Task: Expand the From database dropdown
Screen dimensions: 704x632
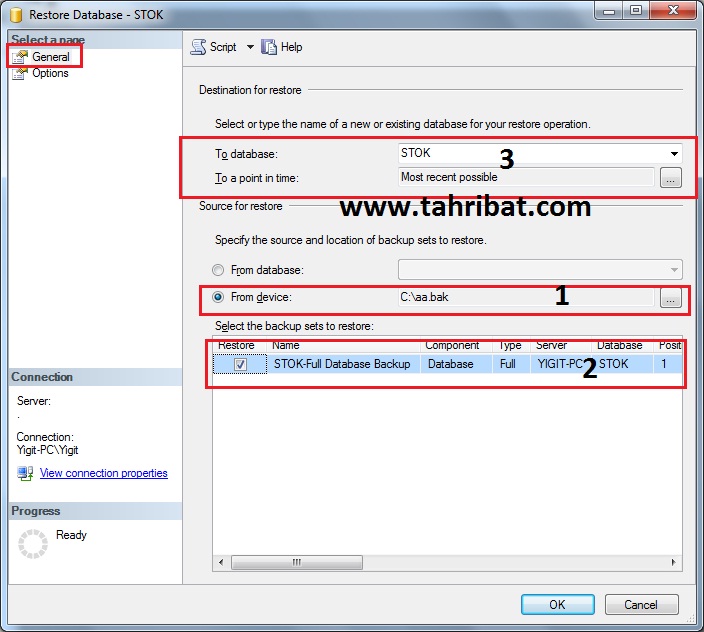Action: (673, 270)
